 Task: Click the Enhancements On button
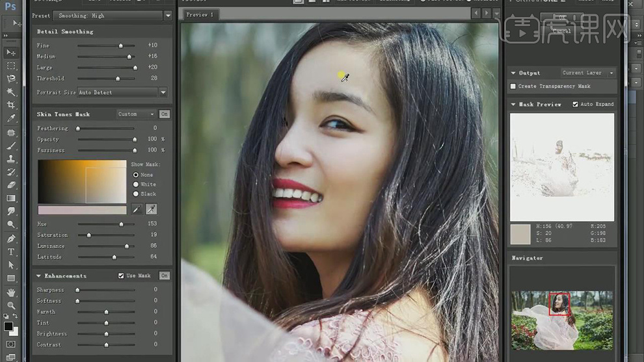point(165,276)
